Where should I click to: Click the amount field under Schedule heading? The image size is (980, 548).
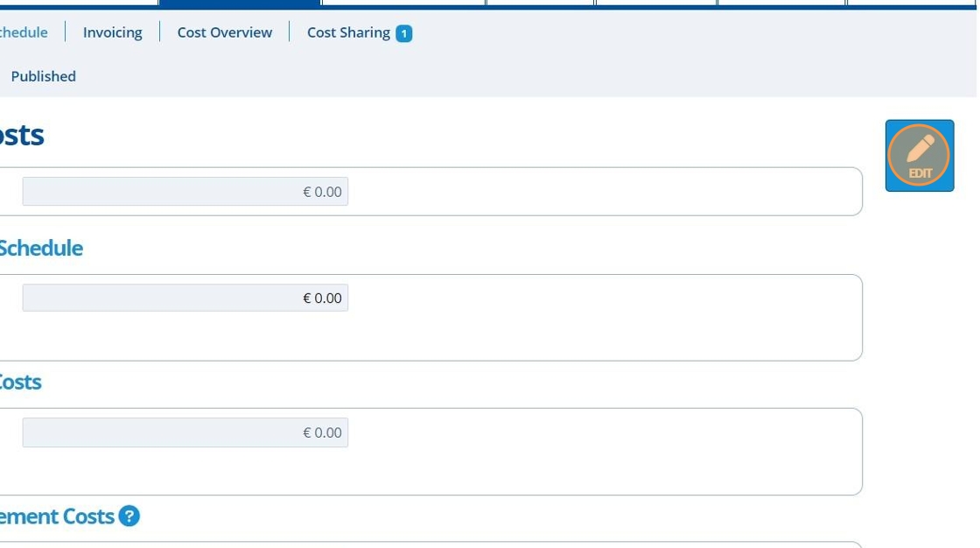185,298
